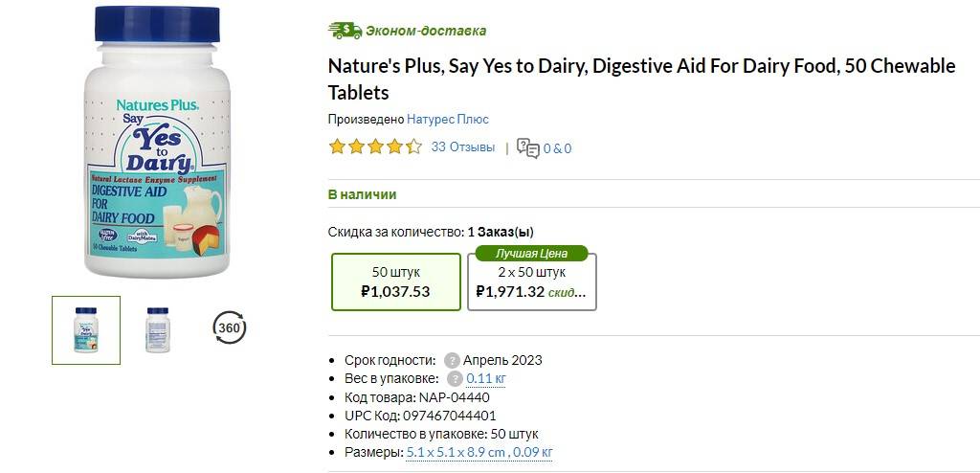
Task: Open the 360 degree product view
Action: (x=229, y=328)
